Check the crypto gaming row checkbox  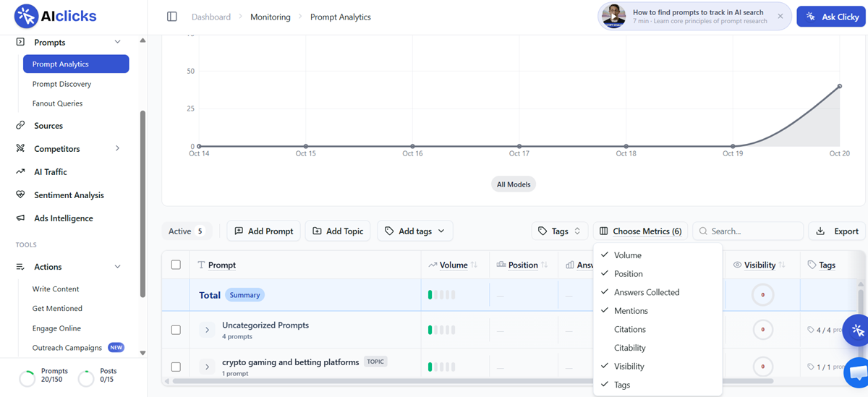(176, 367)
